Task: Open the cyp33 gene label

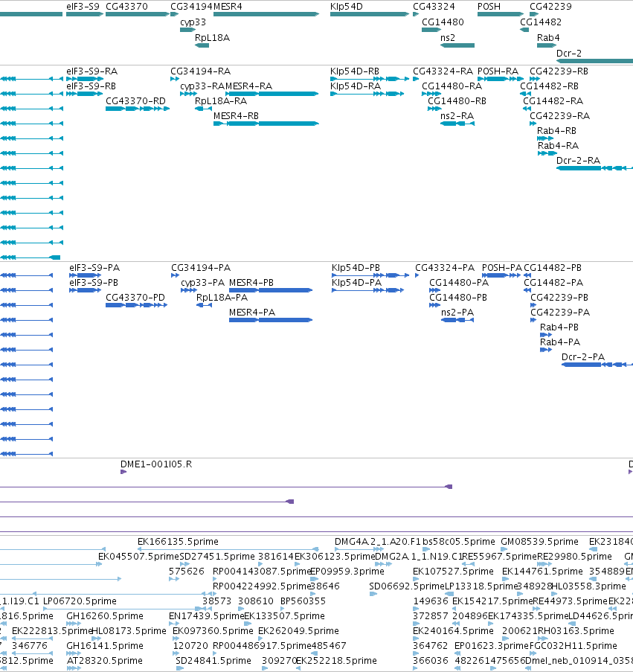Action: (x=193, y=22)
